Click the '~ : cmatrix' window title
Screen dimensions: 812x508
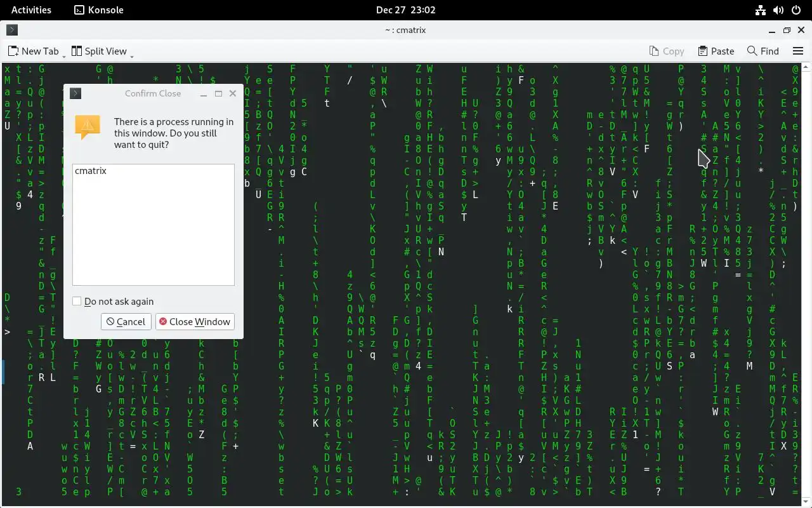[405, 30]
